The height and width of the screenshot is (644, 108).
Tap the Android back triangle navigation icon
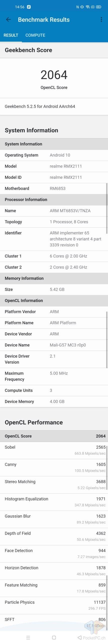80,637
